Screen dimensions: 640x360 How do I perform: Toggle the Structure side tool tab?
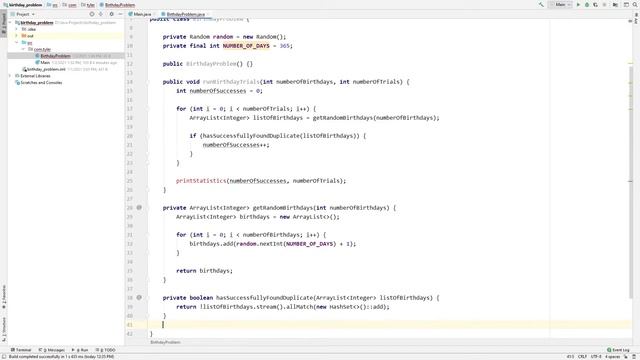(4, 329)
